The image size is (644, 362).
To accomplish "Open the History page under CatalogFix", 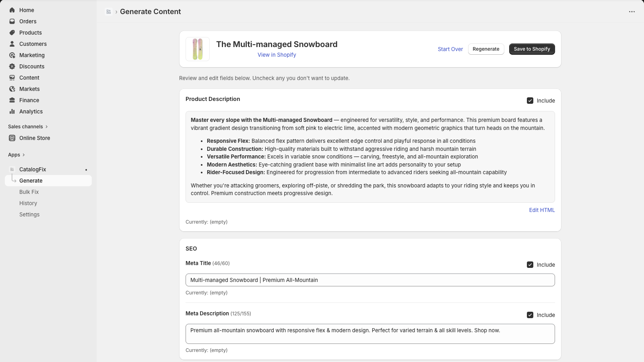I will pyautogui.click(x=28, y=203).
